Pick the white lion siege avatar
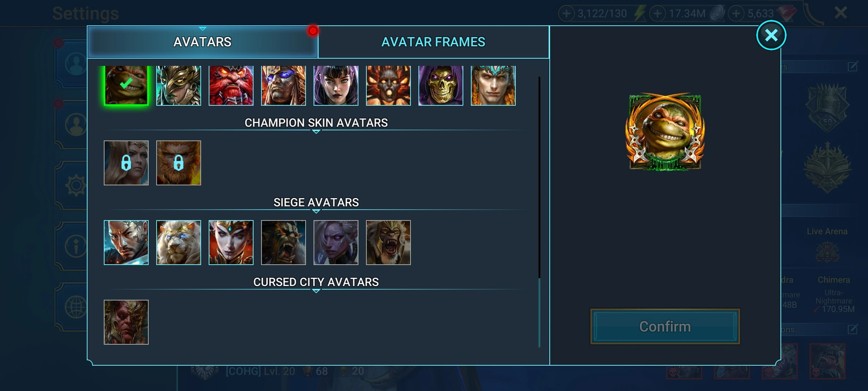 pyautogui.click(x=179, y=243)
